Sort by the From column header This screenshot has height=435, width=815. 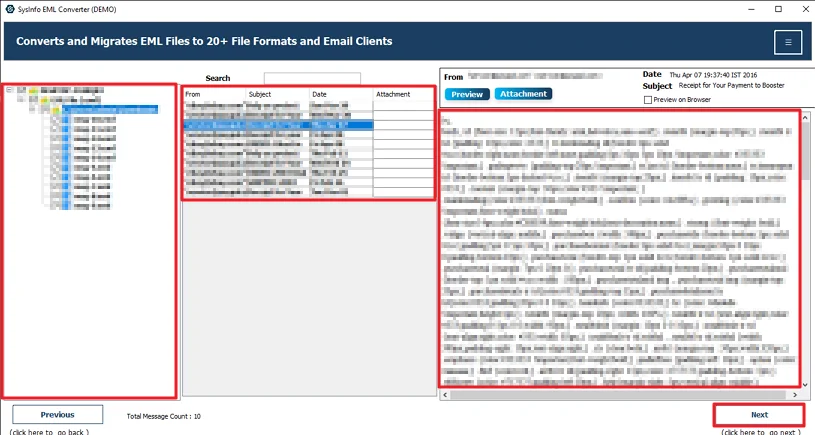(214, 94)
